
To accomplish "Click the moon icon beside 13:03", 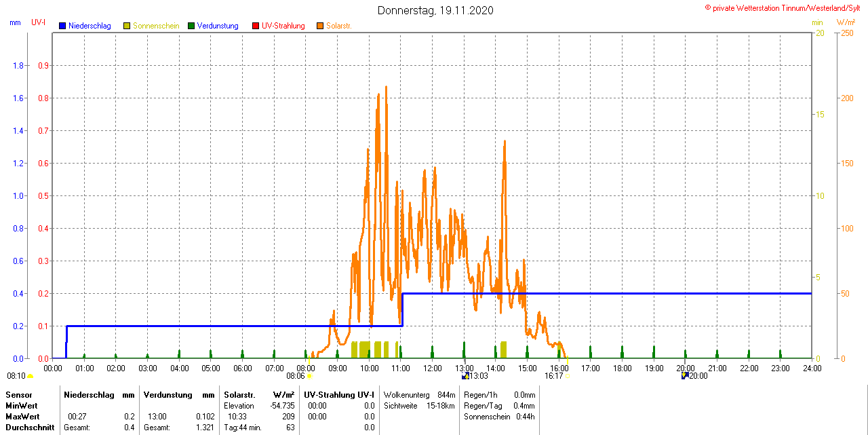I will click(465, 375).
